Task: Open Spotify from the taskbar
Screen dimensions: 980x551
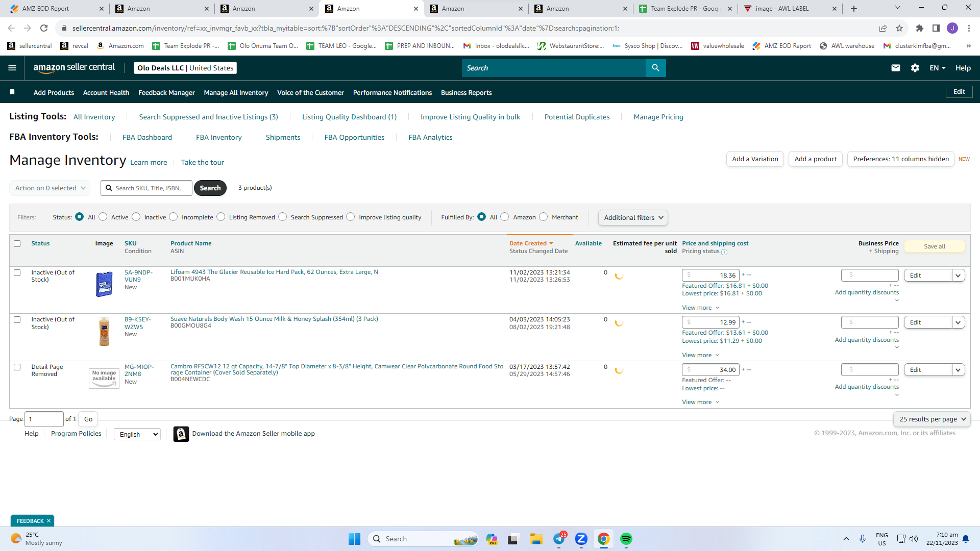Action: point(626,539)
